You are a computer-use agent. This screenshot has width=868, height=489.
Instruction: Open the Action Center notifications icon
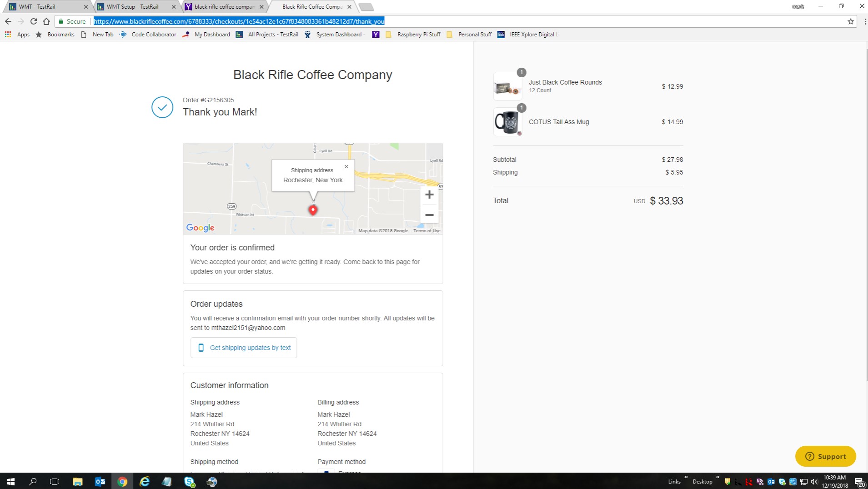[859, 482]
